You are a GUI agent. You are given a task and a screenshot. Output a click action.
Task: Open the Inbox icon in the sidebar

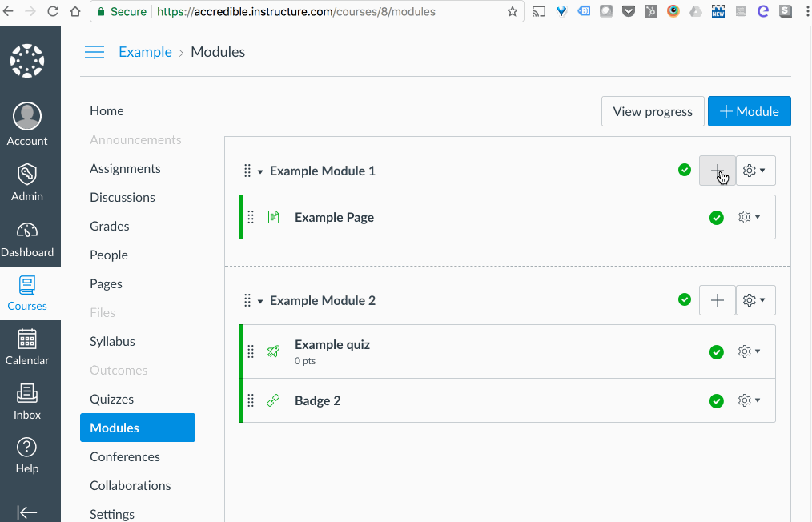(27, 396)
